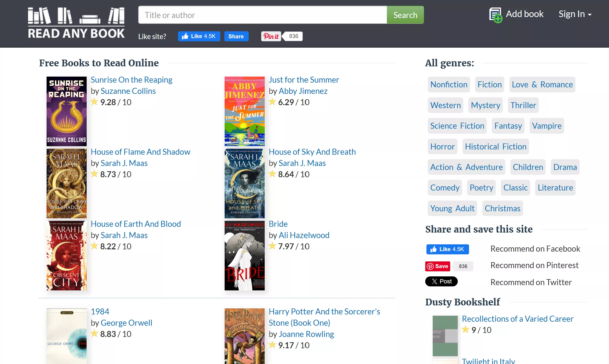Click the X Post button
Screen dimensions: 609x364
[x=441, y=281]
